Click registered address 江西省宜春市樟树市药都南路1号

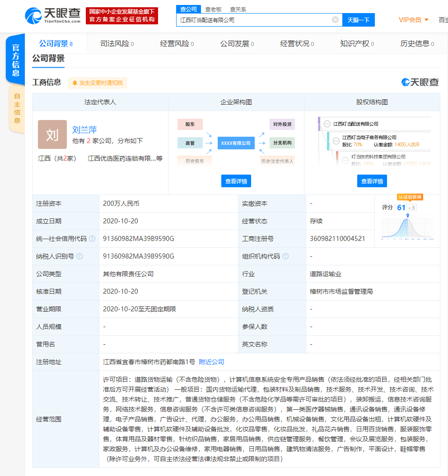click(149, 362)
